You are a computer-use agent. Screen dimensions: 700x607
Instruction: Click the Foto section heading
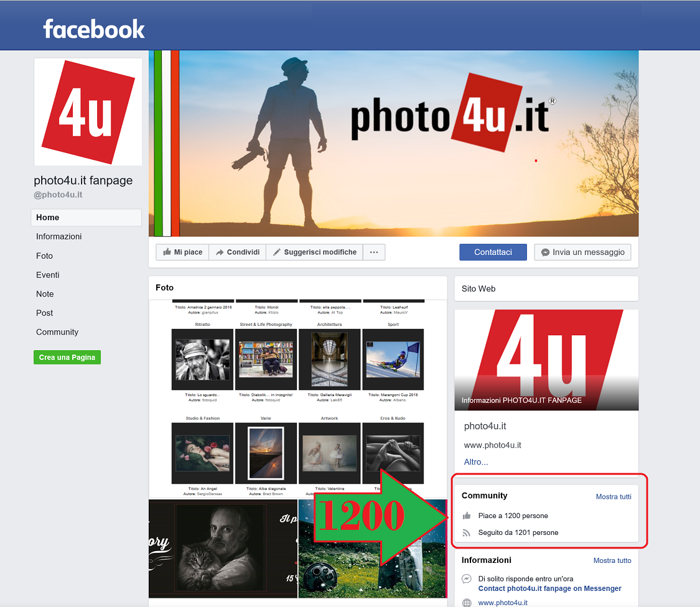165,288
